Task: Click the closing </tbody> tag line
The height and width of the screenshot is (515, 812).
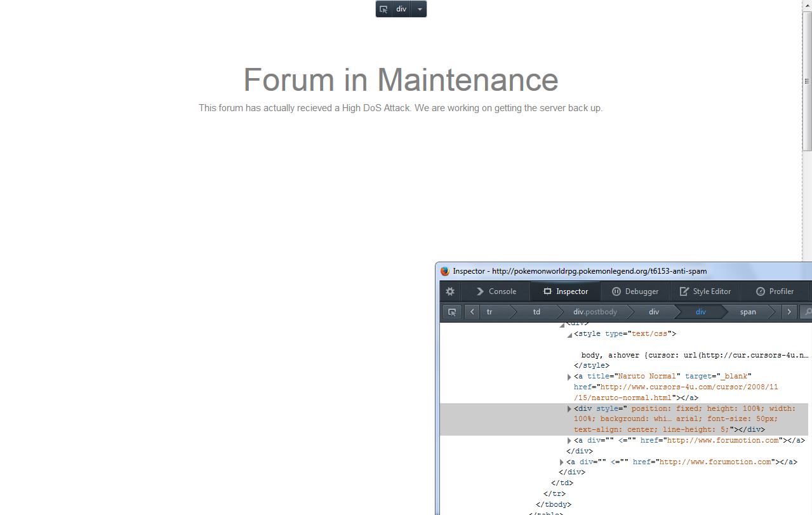Action: coord(554,505)
